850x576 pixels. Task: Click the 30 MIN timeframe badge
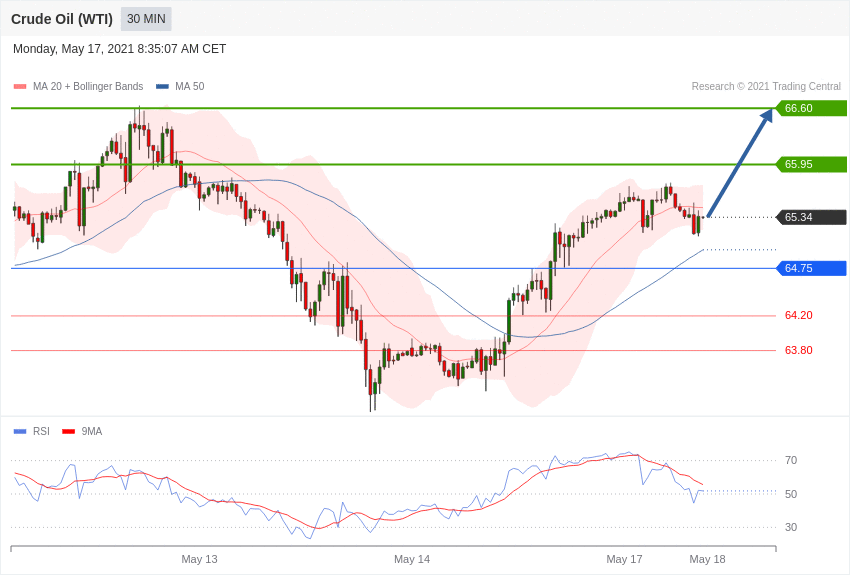pos(146,19)
